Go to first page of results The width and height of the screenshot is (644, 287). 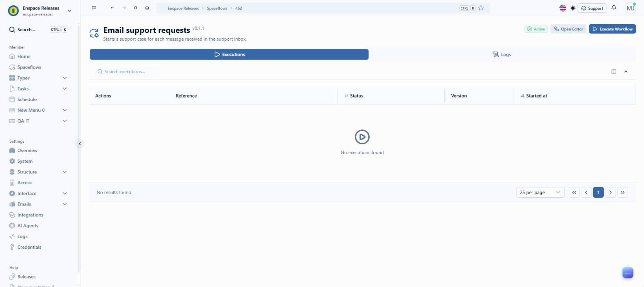point(574,192)
